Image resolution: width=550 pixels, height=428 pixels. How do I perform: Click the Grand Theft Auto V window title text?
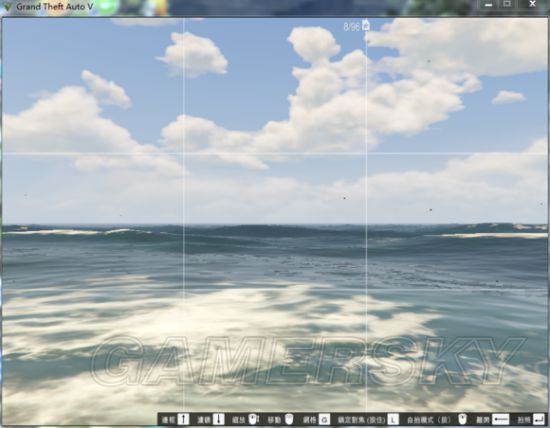55,6
